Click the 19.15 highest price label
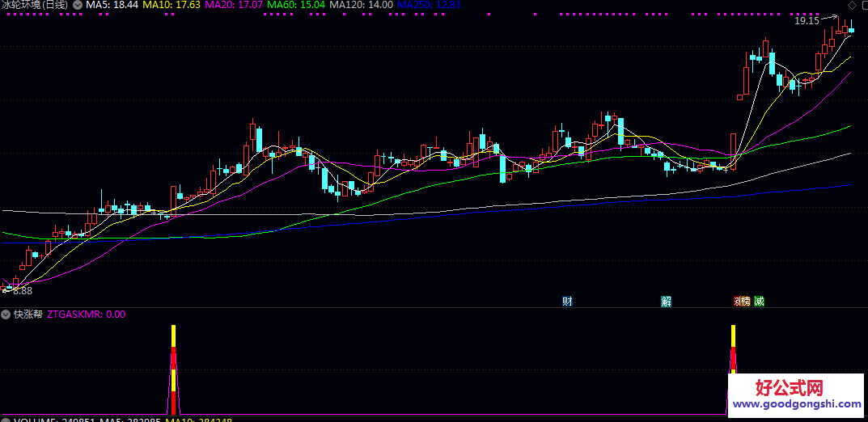 coord(806,21)
